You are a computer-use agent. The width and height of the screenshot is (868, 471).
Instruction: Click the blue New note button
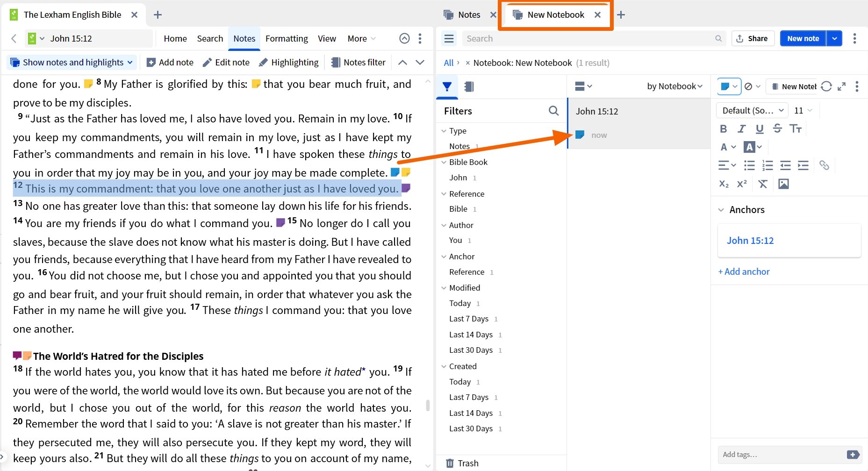click(x=803, y=38)
